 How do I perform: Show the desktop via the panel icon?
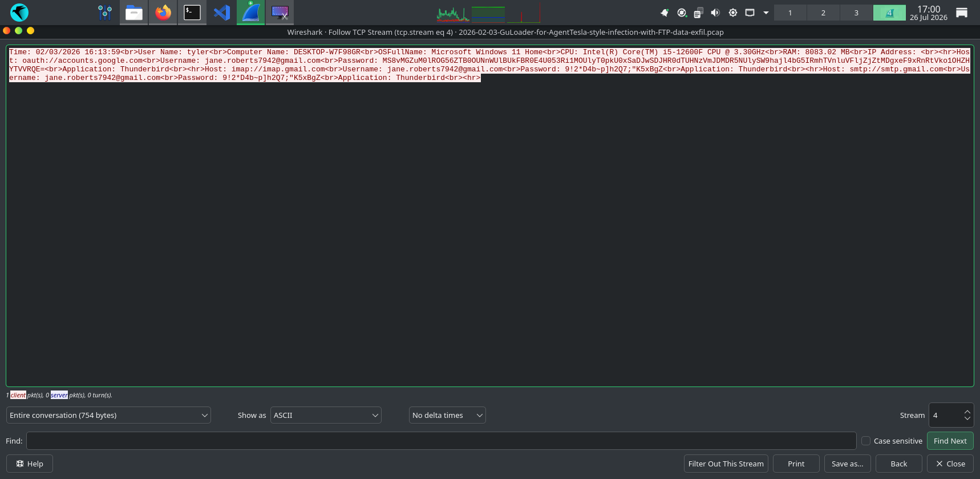[x=962, y=13]
